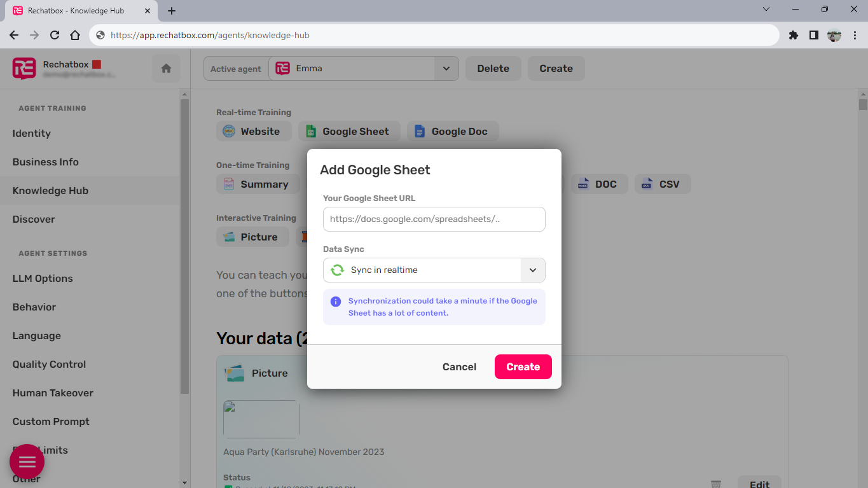Click the Create agent button in top bar
This screenshot has width=868, height=488.
(556, 69)
